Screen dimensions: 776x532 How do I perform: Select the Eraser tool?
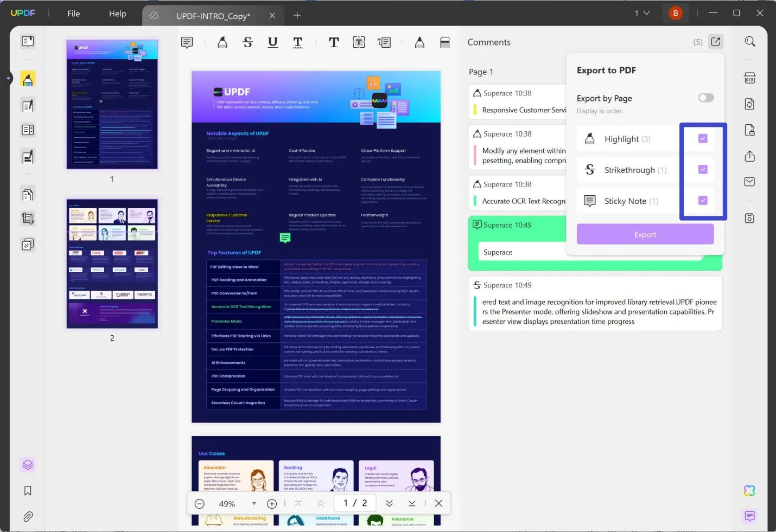pos(444,42)
